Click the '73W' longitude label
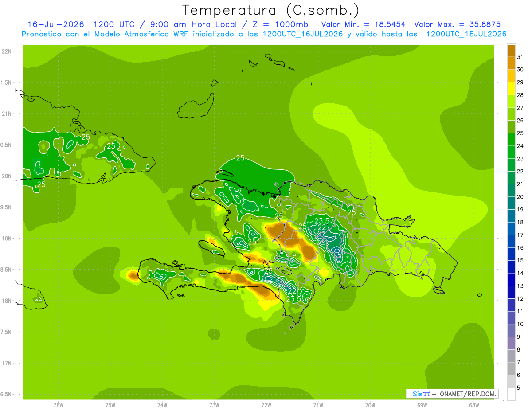The width and height of the screenshot is (532, 411). pyautogui.click(x=214, y=405)
